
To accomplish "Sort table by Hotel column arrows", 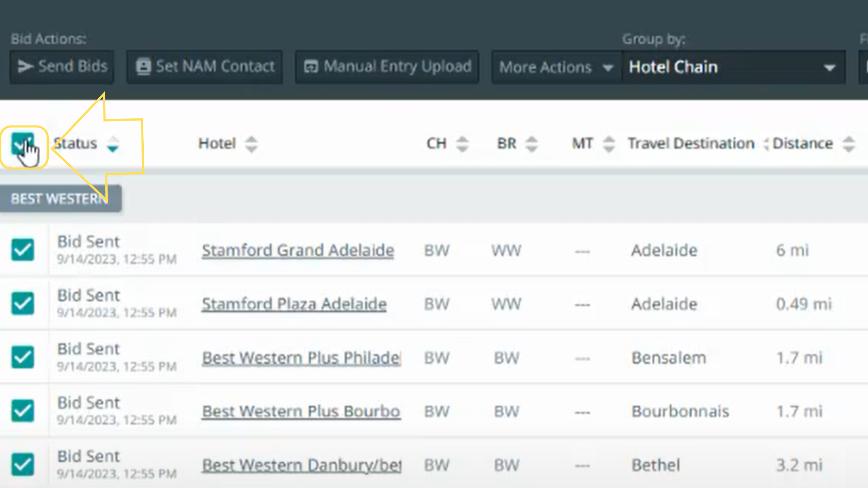I will [x=251, y=144].
